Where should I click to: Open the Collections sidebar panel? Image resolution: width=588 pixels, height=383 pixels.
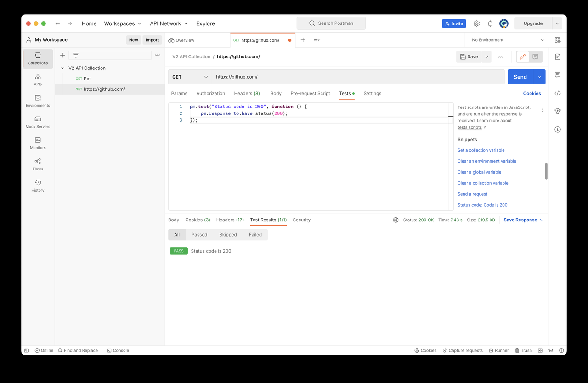pyautogui.click(x=38, y=59)
